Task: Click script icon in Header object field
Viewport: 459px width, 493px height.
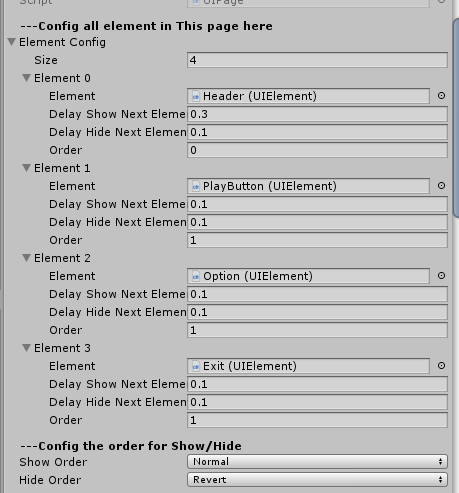Action: [196, 96]
